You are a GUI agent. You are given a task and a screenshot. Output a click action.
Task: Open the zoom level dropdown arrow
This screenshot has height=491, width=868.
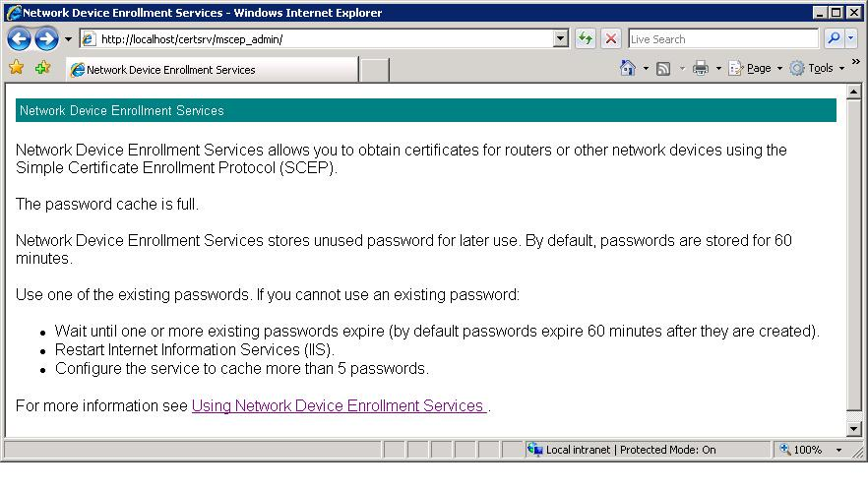click(839, 450)
